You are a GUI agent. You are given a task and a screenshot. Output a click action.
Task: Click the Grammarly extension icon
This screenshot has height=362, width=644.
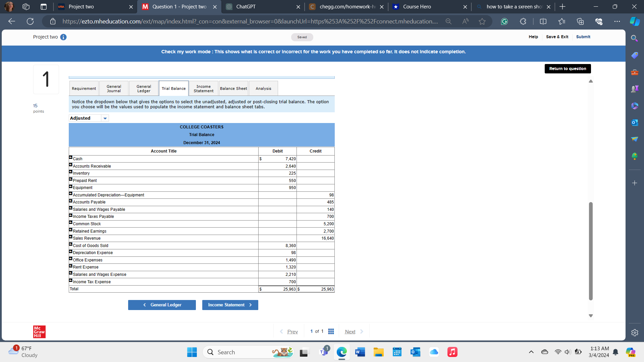pyautogui.click(x=504, y=22)
